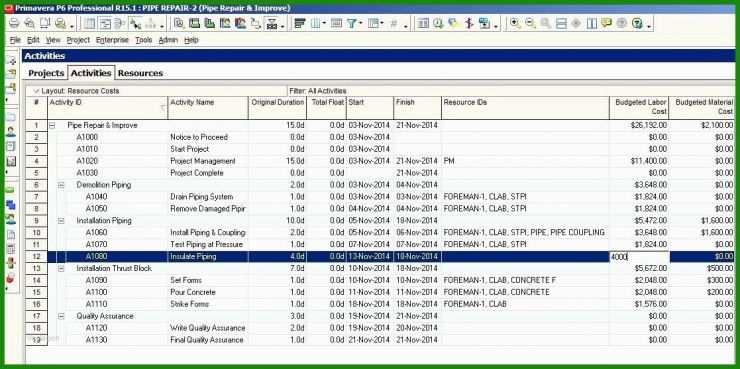Viewport: 740px width, 369px height.
Task: Open the Enterprise menu
Action: 112,40
